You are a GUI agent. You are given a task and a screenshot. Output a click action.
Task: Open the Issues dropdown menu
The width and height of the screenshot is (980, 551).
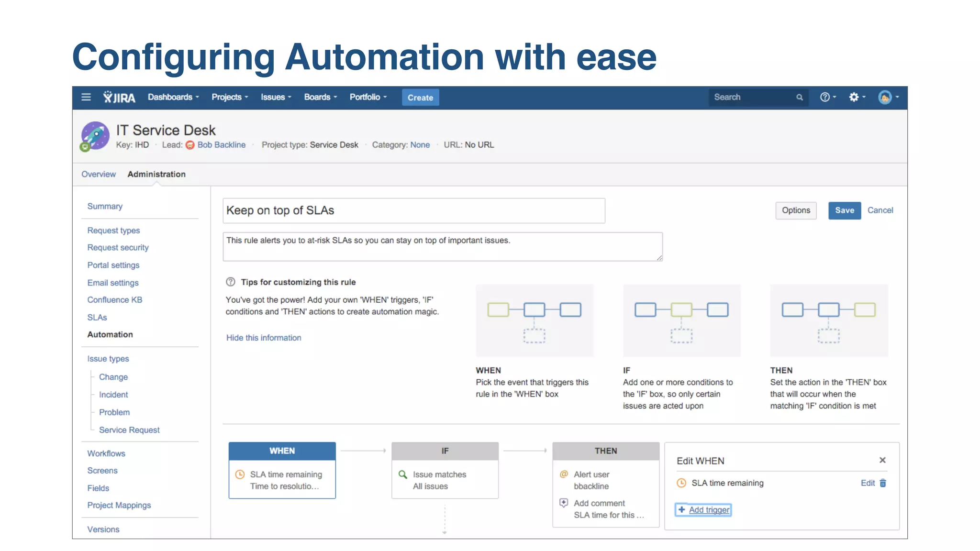click(x=276, y=97)
